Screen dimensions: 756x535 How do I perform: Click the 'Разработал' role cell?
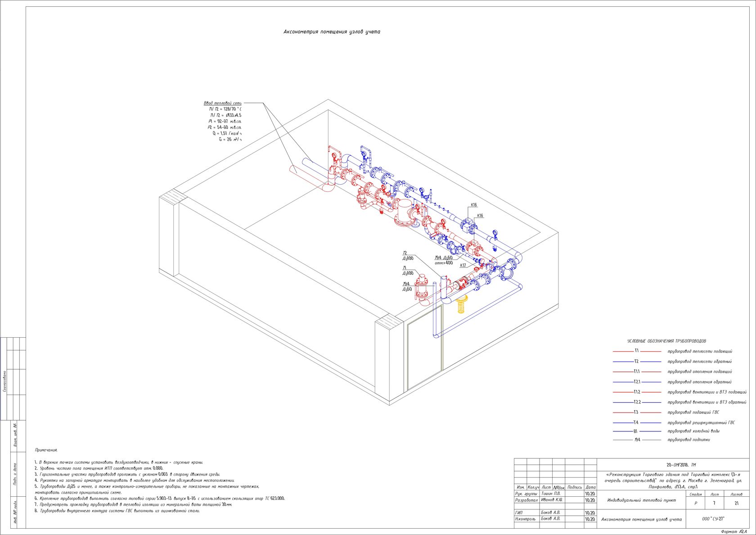(x=526, y=500)
